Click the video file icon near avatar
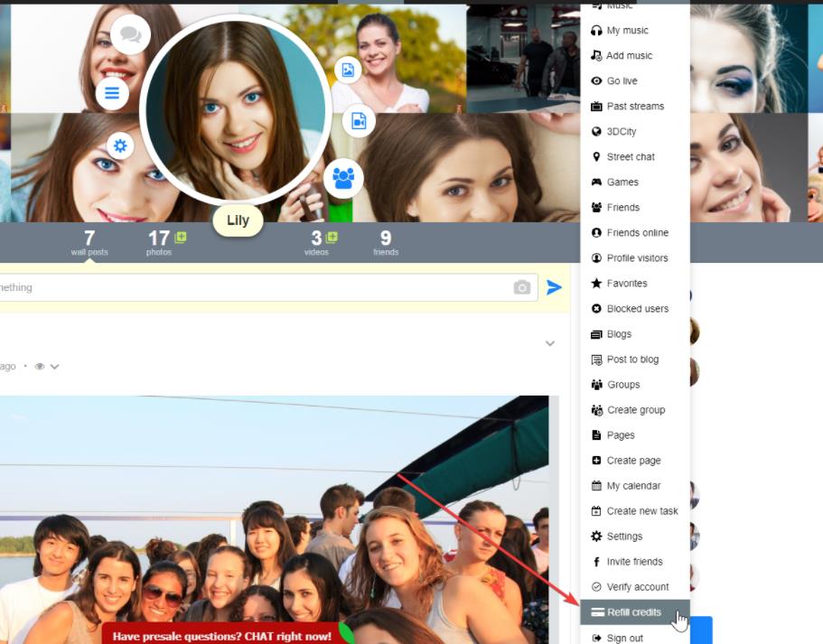The height and width of the screenshot is (644, 823). tap(359, 120)
